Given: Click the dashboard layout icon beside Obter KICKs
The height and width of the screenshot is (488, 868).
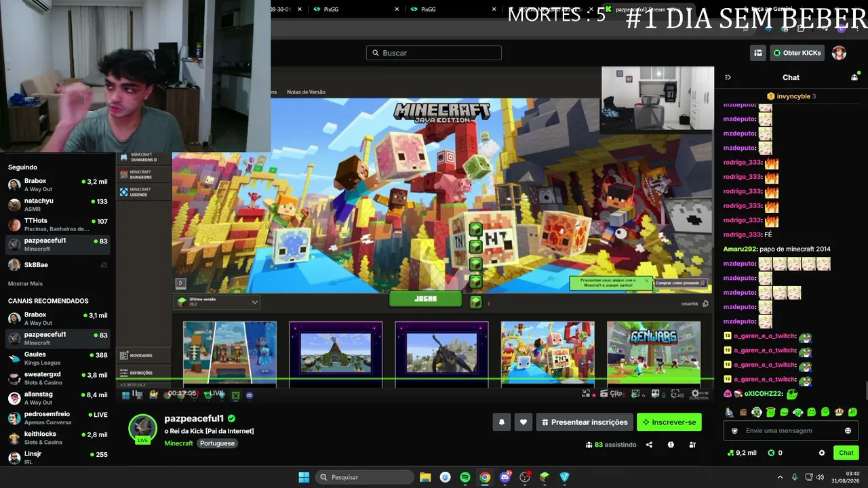Looking at the screenshot, I should 758,53.
